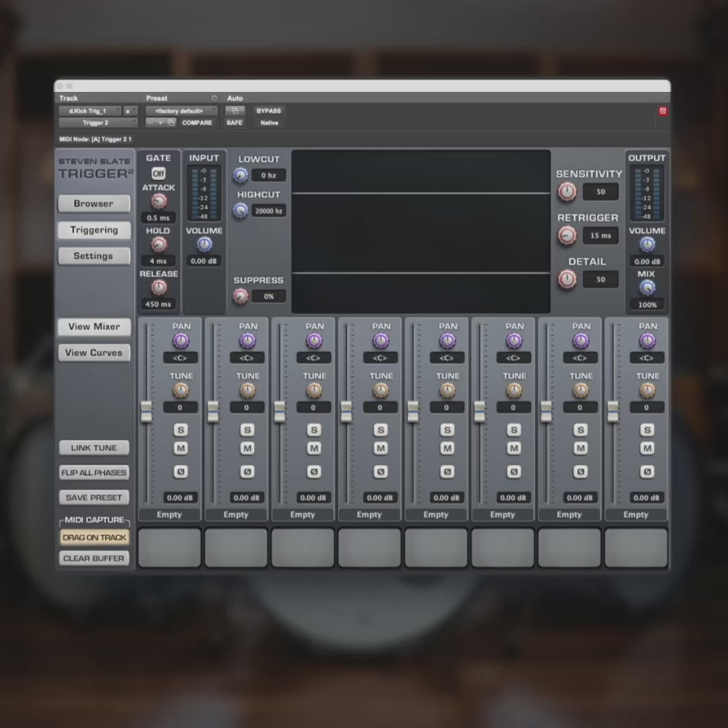Image resolution: width=728 pixels, height=728 pixels.
Task: Click DRAG ON TRACK in MIDI Capture
Action: [x=94, y=537]
